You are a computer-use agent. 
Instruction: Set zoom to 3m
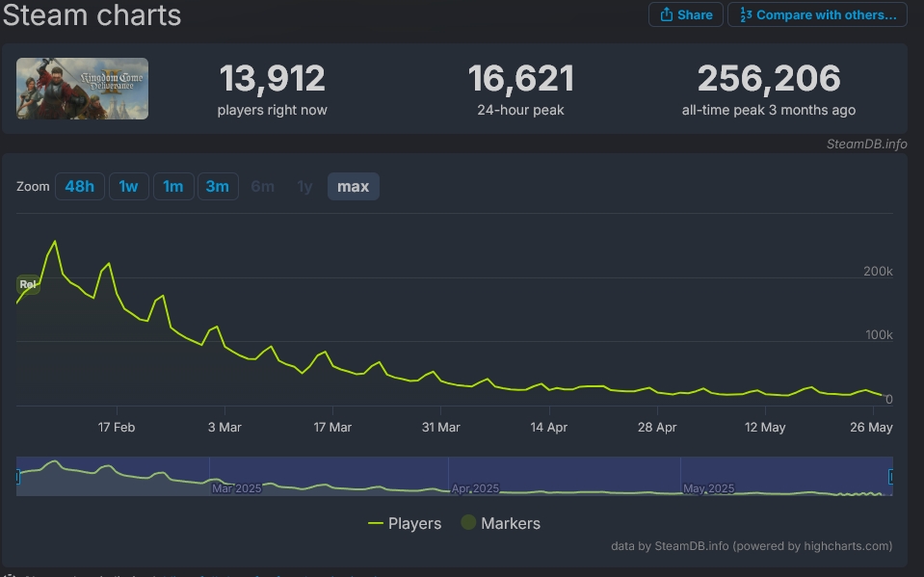[x=218, y=186]
